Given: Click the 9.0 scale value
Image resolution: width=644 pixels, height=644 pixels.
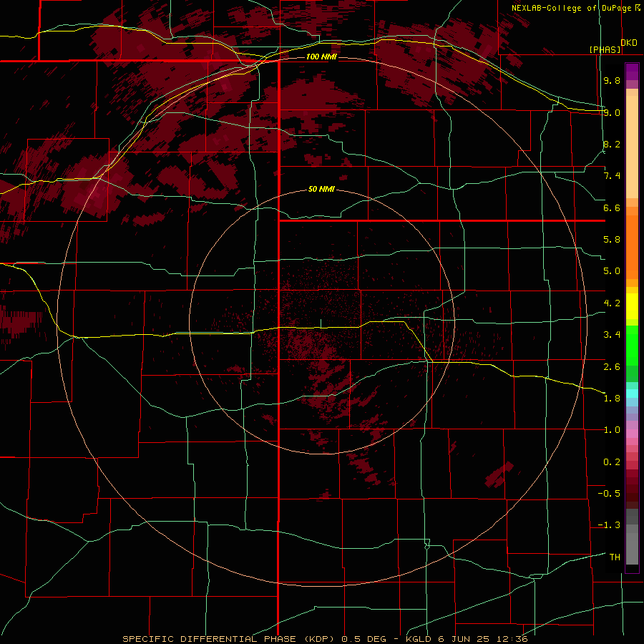Looking at the screenshot, I should [x=612, y=112].
